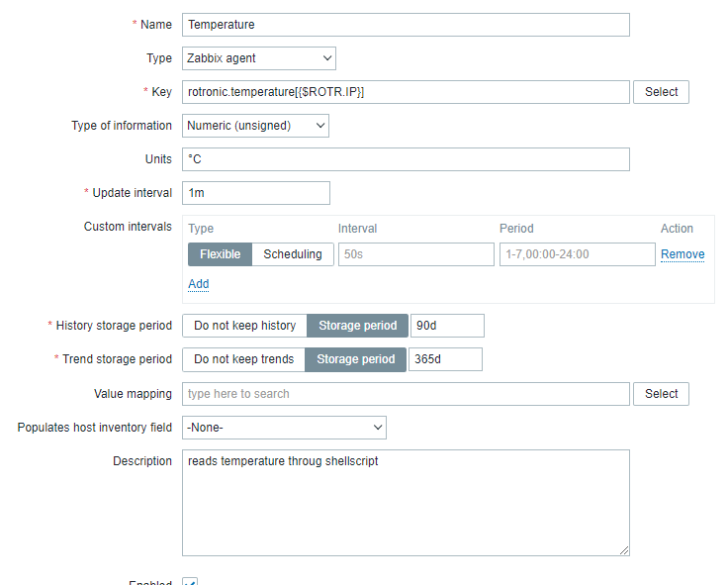Focus the Update interval field
The width and height of the screenshot is (728, 585).
click(256, 193)
